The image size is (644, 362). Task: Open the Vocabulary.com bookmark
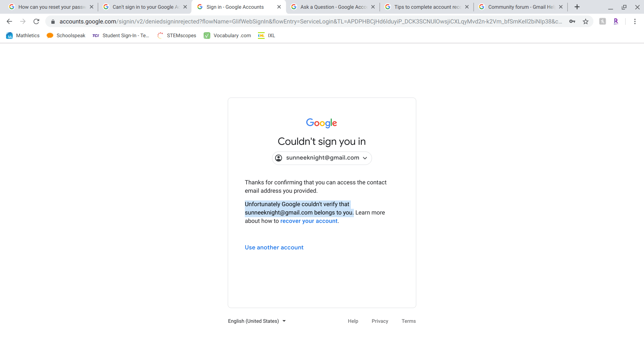[227, 36]
